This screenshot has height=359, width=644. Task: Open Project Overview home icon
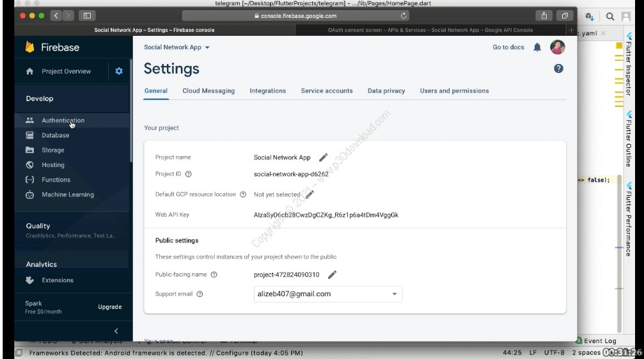(x=29, y=72)
